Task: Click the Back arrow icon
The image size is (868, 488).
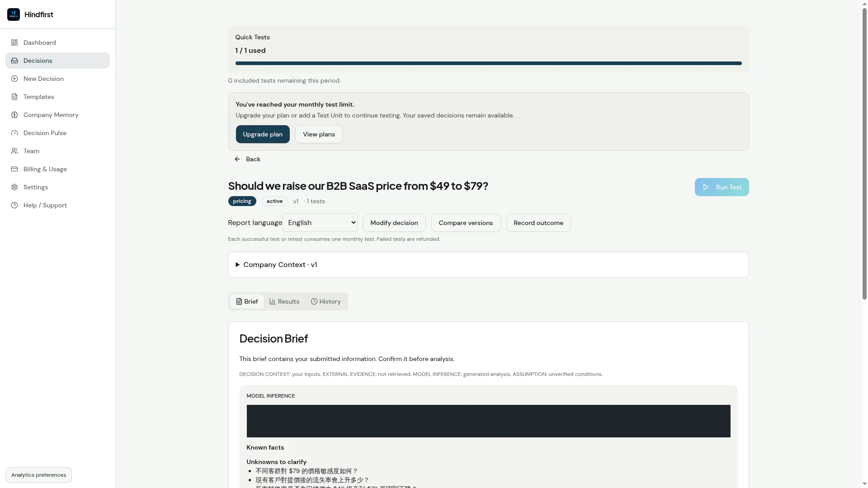Action: [x=237, y=159]
